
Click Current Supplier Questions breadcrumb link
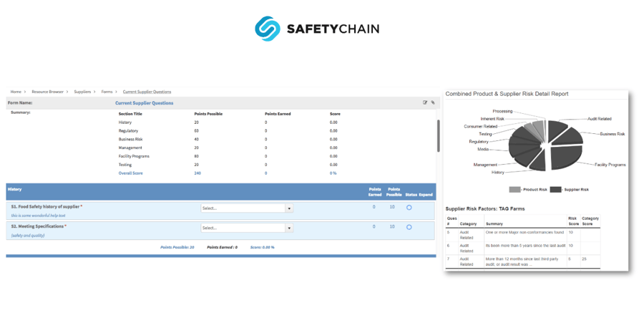[x=147, y=92]
